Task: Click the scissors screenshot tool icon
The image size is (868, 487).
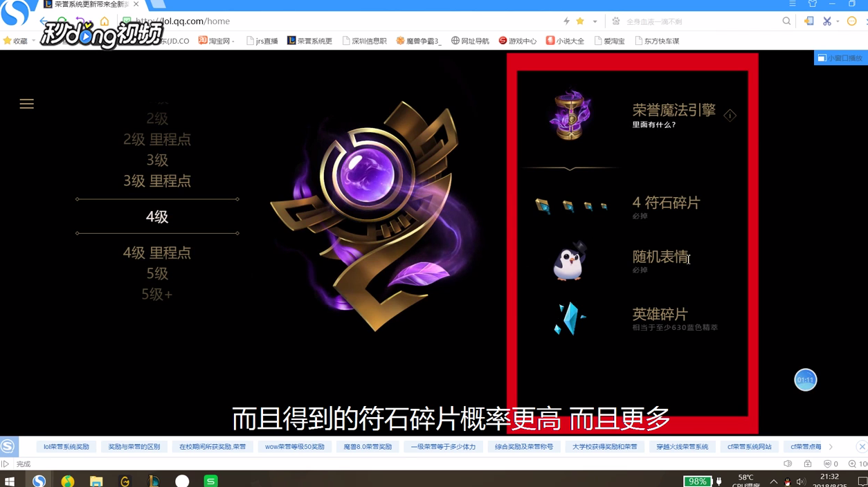Action: [826, 21]
